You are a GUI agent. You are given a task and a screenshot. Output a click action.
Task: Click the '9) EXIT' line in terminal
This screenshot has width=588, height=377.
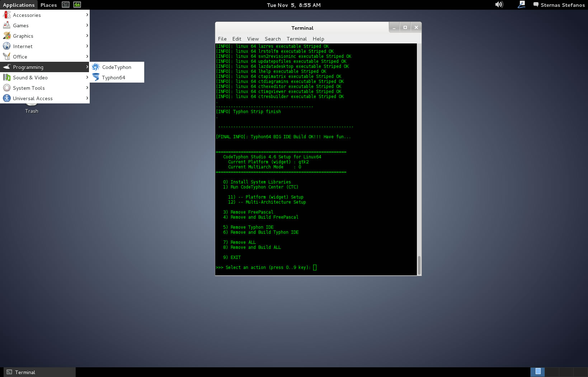(x=232, y=257)
